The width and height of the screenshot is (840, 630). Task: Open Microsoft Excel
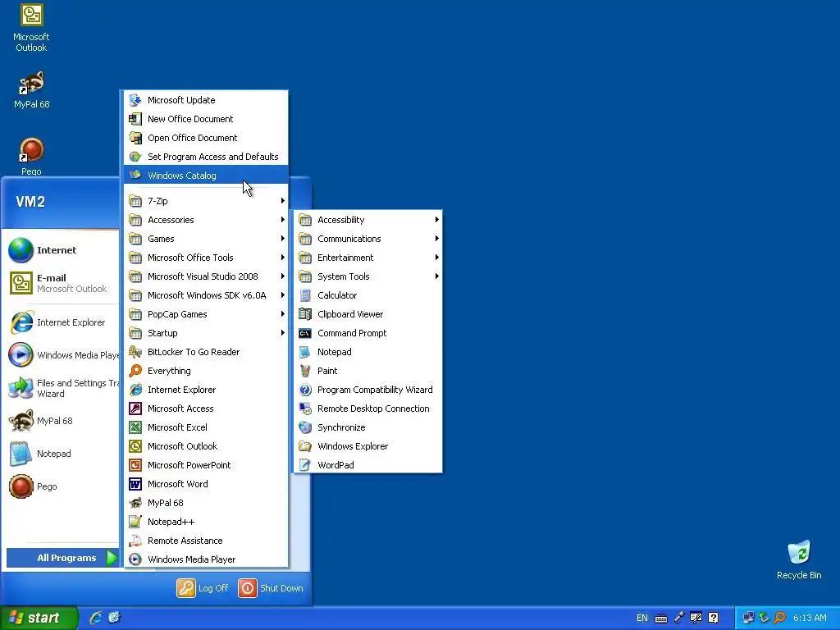tap(206, 427)
